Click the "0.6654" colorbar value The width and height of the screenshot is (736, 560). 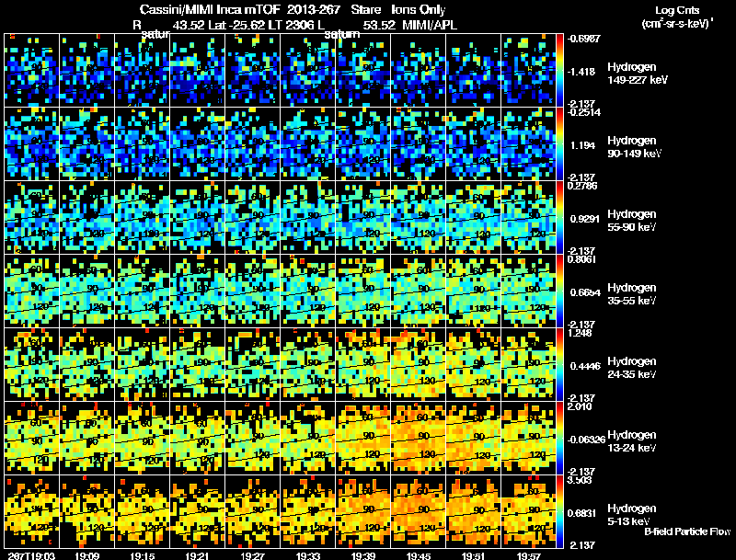(x=585, y=292)
